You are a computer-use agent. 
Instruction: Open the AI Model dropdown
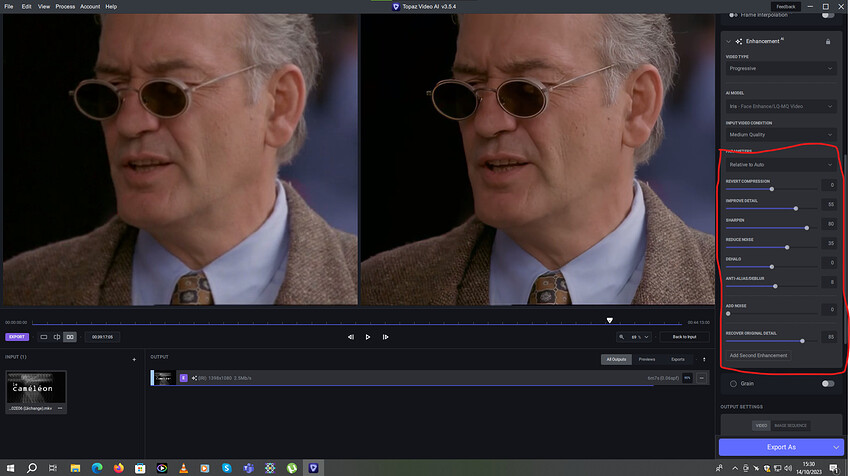coord(781,105)
